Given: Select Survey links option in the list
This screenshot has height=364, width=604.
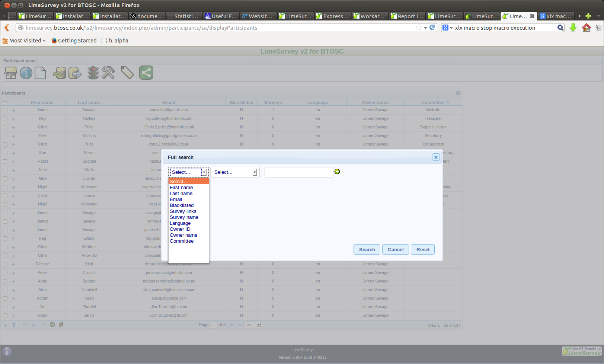Looking at the screenshot, I should (x=183, y=211).
